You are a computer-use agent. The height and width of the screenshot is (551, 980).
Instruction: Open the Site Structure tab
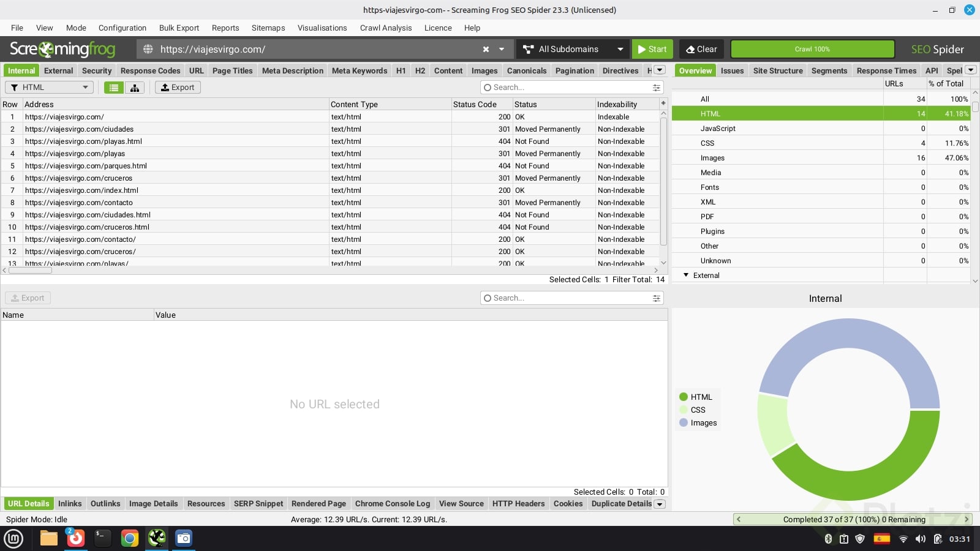click(x=778, y=70)
